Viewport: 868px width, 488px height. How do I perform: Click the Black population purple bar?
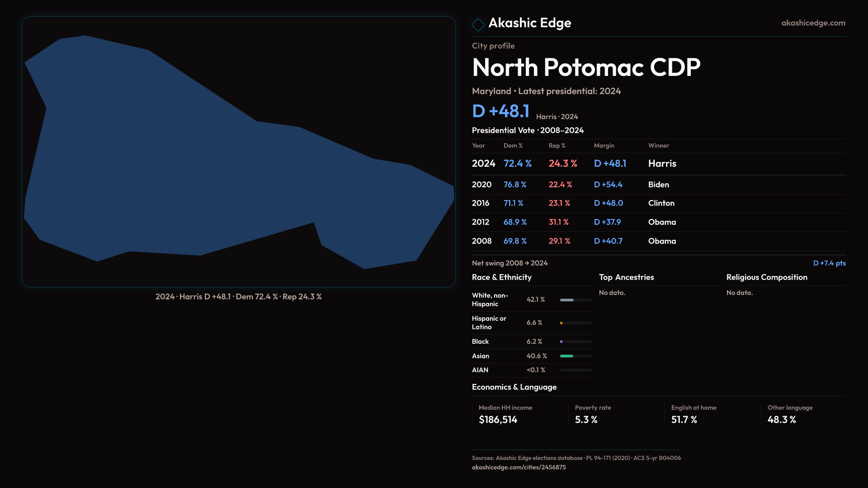pyautogui.click(x=561, y=342)
